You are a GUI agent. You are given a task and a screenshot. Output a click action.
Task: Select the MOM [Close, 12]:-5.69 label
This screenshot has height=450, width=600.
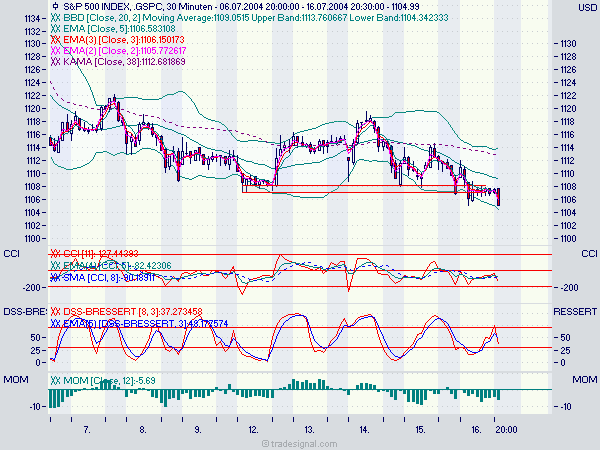click(109, 381)
